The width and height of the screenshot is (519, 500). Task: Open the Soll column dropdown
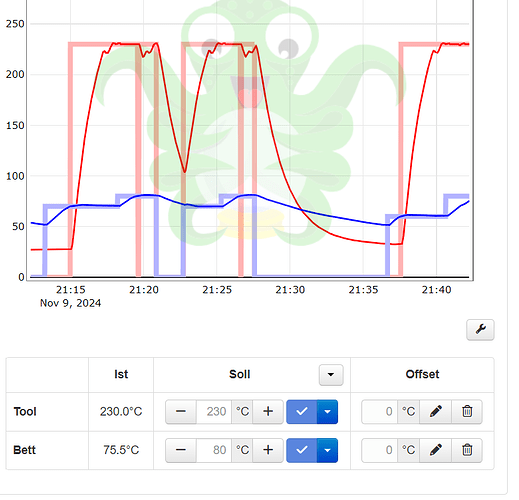click(x=331, y=375)
